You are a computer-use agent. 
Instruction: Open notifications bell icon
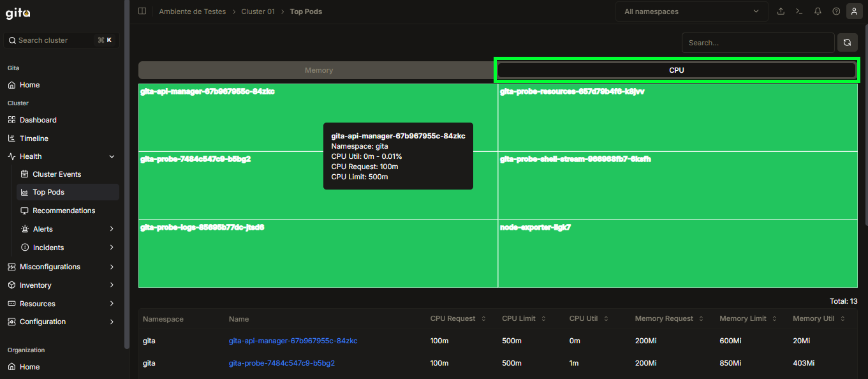[818, 11]
